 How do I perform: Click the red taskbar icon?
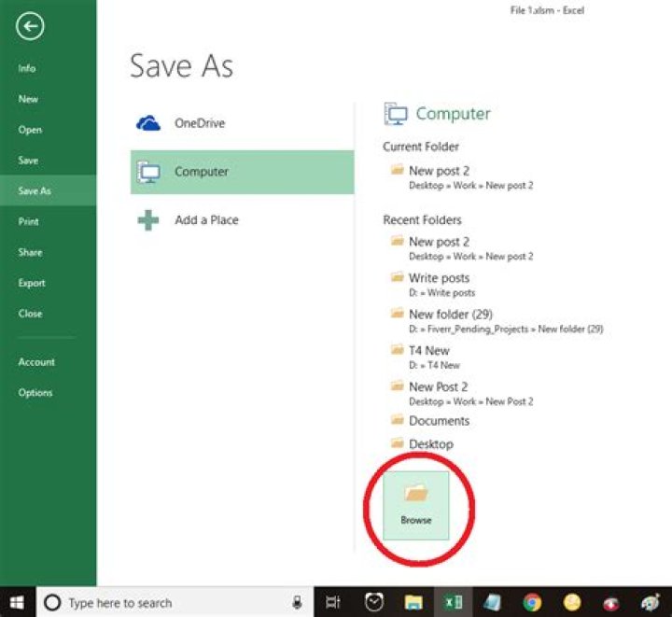pyautogui.click(x=611, y=603)
